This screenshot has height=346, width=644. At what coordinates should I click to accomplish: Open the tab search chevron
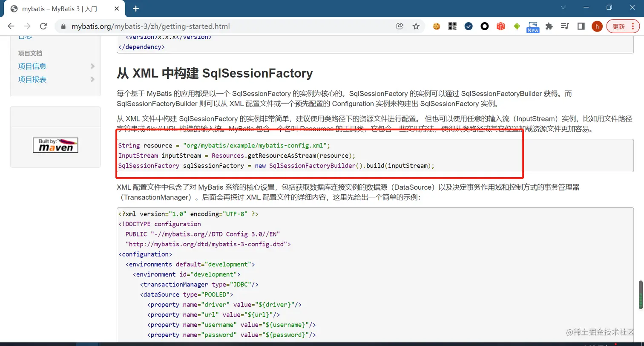[x=563, y=7]
